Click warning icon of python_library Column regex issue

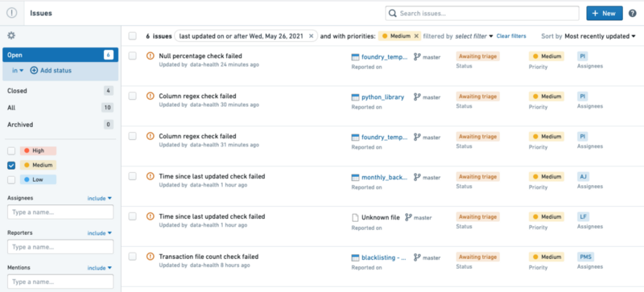click(151, 96)
